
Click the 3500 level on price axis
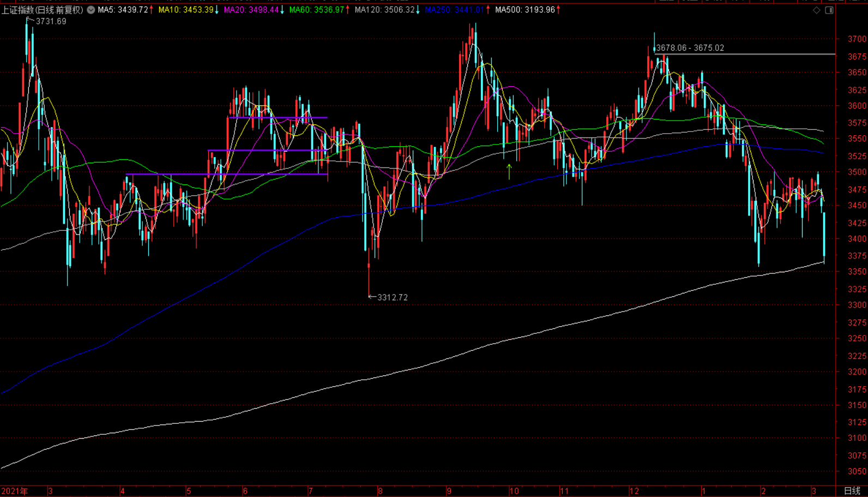pos(857,172)
